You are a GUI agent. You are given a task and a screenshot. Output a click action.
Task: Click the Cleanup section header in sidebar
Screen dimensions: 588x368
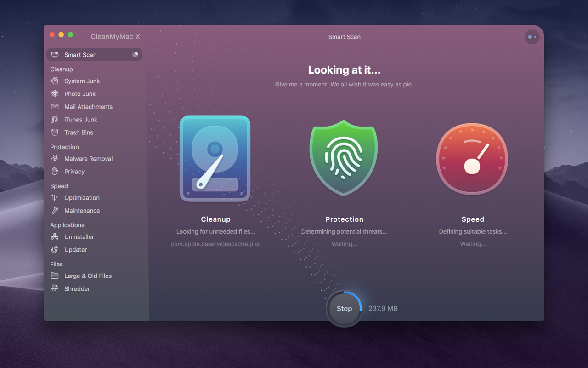click(62, 69)
